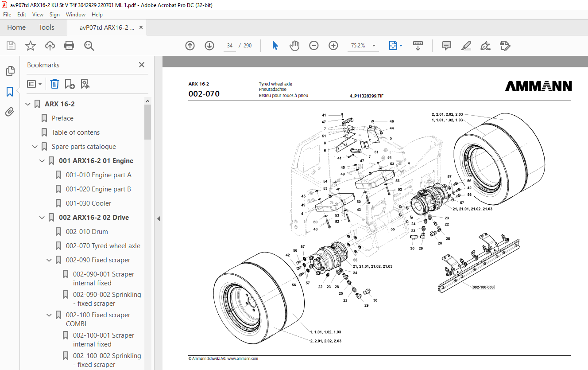This screenshot has height=370, width=588.
Task: Open 002-090-001 Scraper internal fixed bookmark
Action: pos(104,279)
